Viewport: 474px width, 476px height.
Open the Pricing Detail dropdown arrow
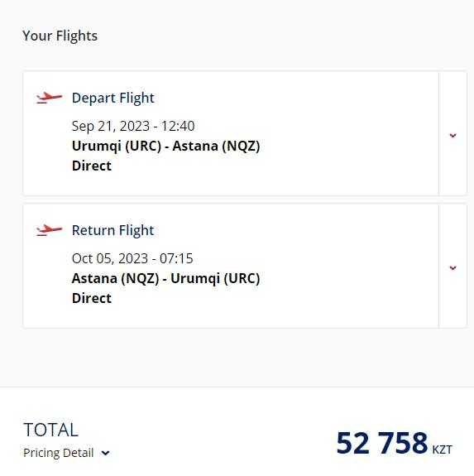pos(105,453)
